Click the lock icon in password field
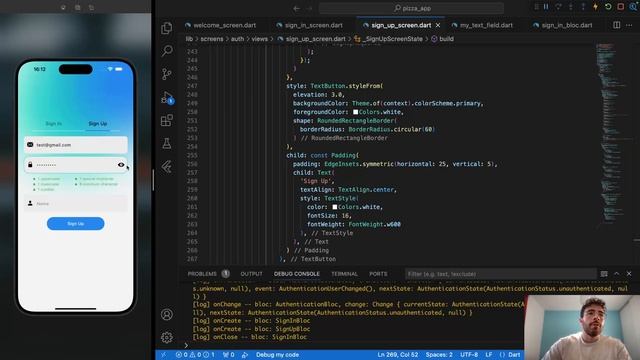The height and width of the screenshot is (360, 640). pyautogui.click(x=30, y=164)
